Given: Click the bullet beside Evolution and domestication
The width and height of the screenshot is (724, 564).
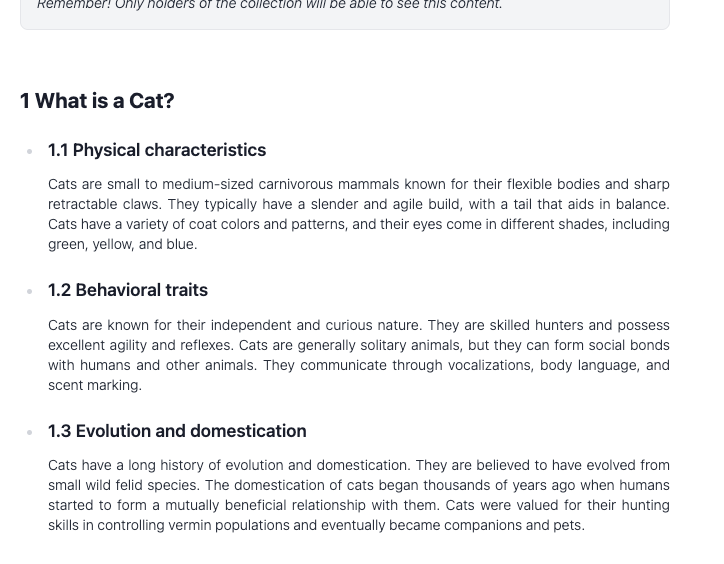Looking at the screenshot, I should point(30,432).
